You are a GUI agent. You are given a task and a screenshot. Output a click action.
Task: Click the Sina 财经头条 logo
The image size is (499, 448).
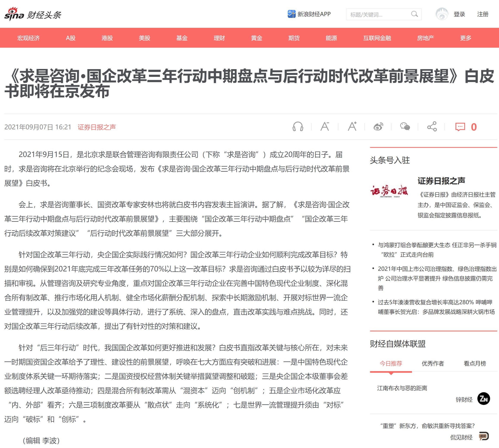[x=33, y=14]
